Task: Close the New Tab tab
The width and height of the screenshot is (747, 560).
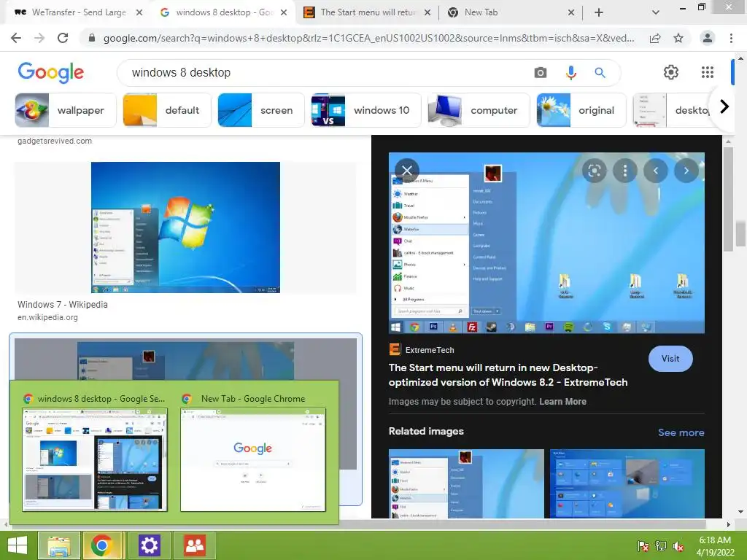Action: (571, 12)
